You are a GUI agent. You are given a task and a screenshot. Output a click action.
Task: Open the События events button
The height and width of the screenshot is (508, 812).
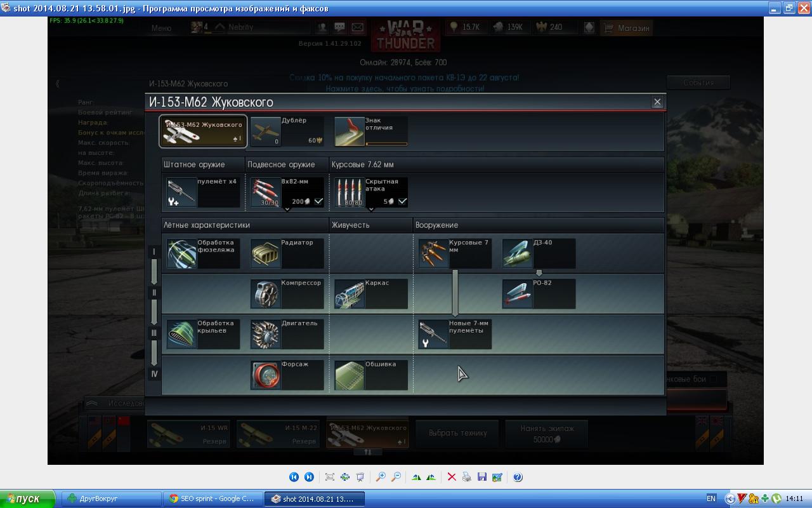pyautogui.click(x=698, y=83)
